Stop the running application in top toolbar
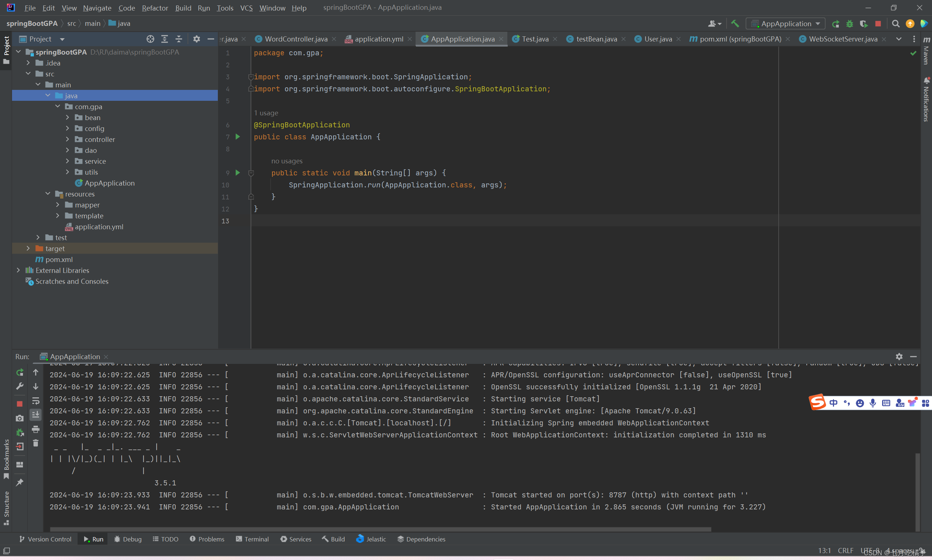Screen dimensions: 932x560 pos(878,24)
